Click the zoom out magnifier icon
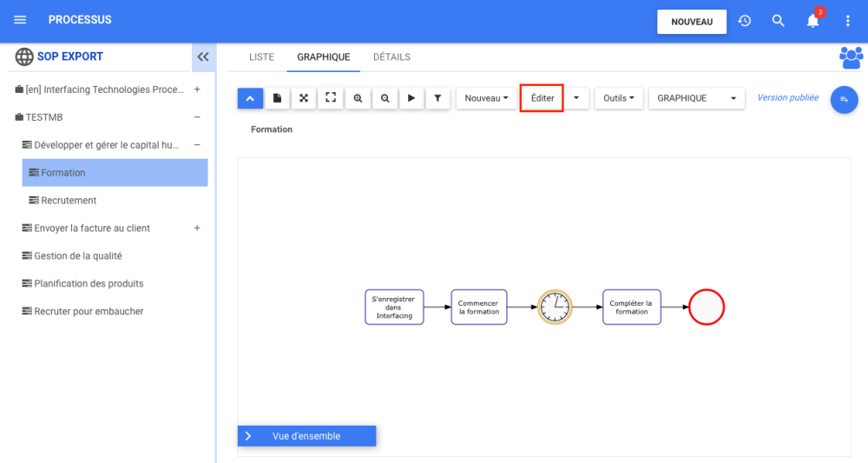868x463 pixels. pyautogui.click(x=385, y=98)
